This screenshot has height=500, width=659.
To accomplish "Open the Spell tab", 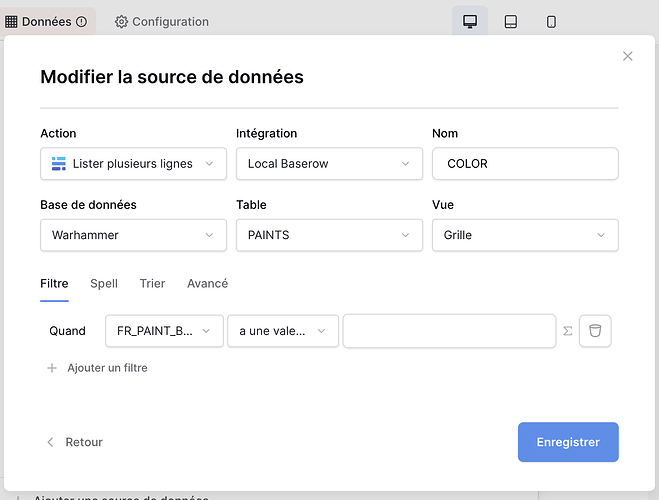I will point(104,284).
